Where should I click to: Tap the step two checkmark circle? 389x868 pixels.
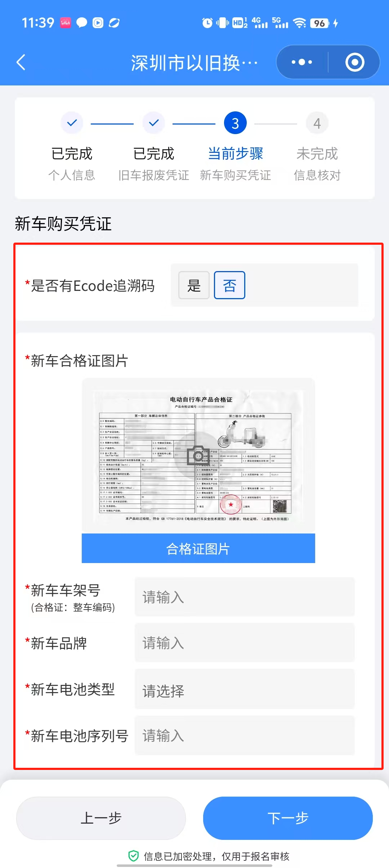(x=154, y=123)
